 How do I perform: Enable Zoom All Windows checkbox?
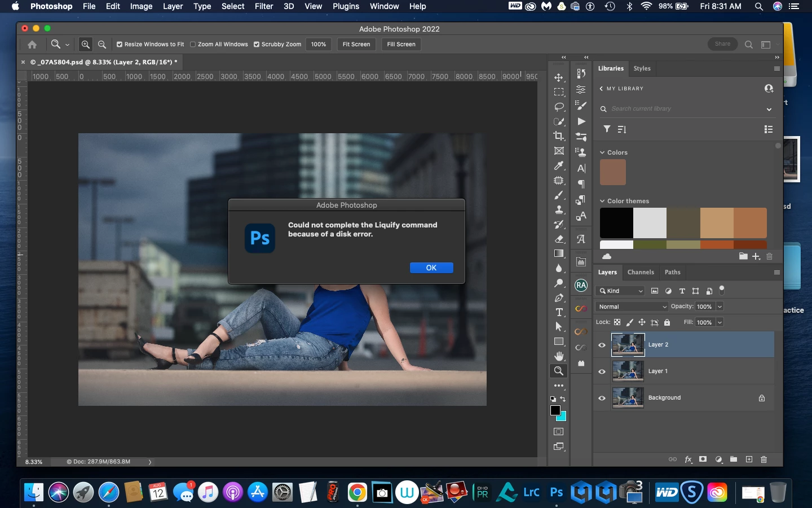pos(193,44)
